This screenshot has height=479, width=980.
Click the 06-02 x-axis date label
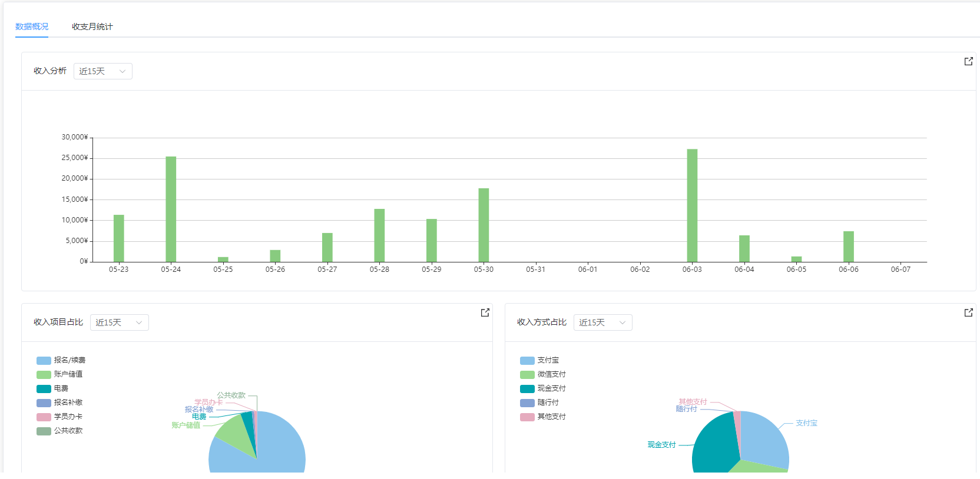[x=640, y=270]
